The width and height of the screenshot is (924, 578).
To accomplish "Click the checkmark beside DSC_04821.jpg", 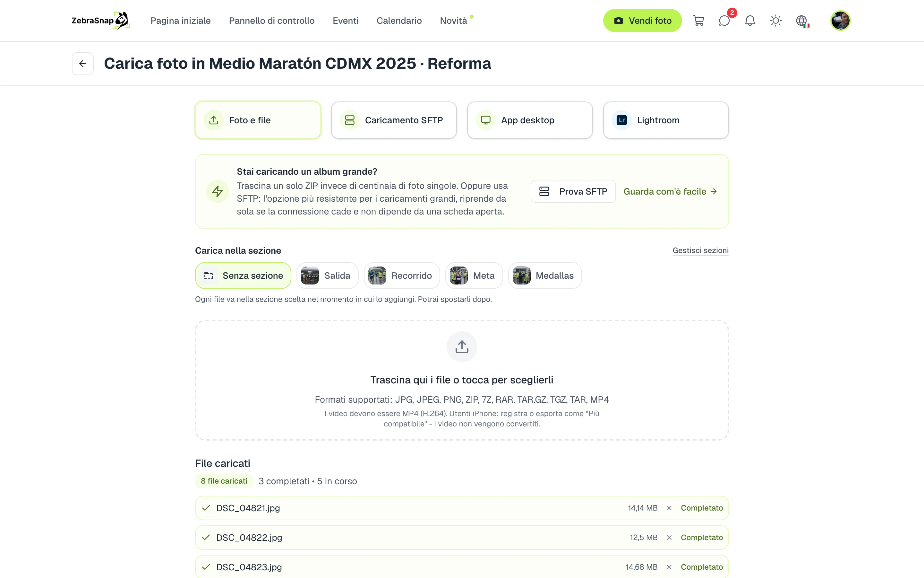I will tap(206, 508).
